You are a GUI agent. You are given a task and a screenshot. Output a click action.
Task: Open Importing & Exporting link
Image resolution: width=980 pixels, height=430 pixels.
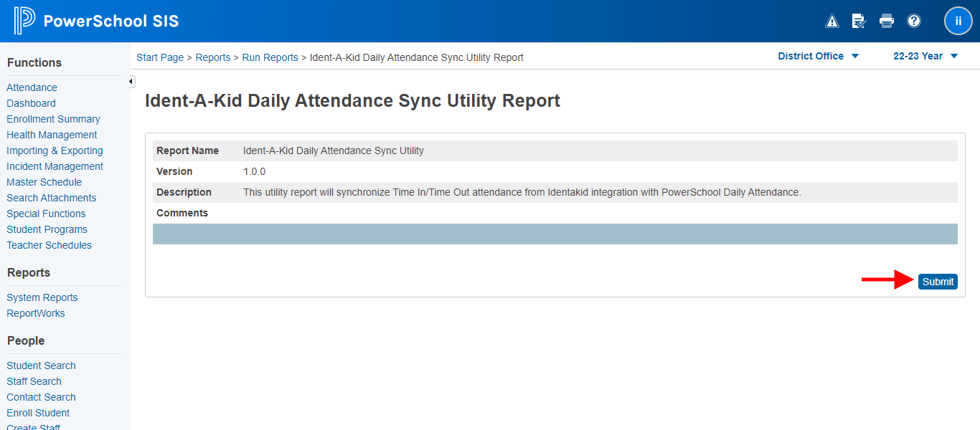pos(55,150)
